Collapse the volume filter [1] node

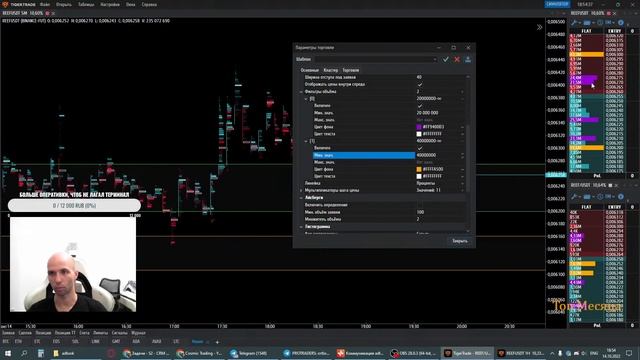click(306, 141)
